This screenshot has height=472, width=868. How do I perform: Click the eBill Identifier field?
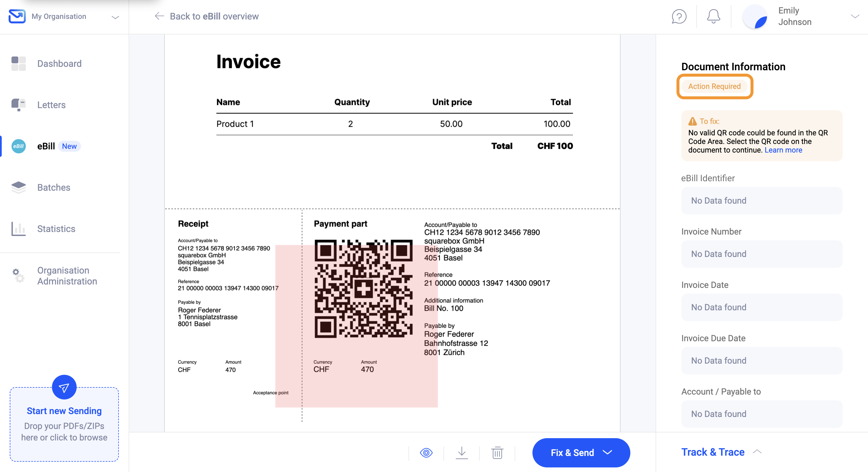[762, 201]
